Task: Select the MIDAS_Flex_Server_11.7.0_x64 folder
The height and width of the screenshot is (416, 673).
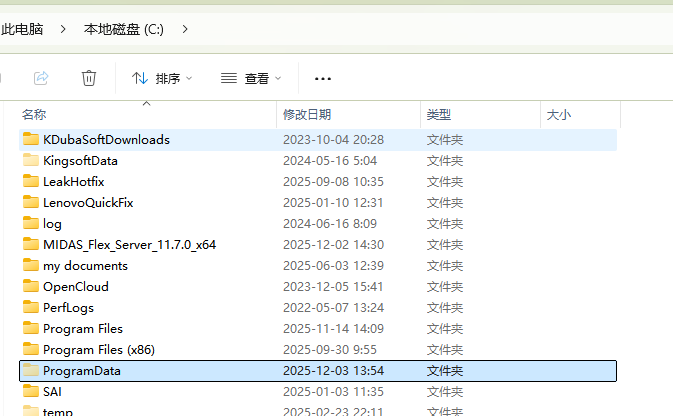Action: (x=129, y=245)
